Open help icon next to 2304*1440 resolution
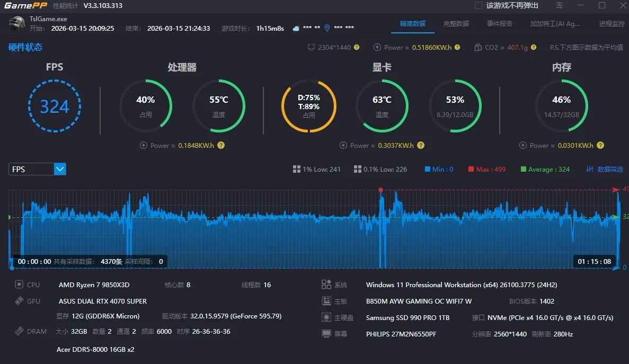The width and height of the screenshot is (629, 364). [x=356, y=47]
